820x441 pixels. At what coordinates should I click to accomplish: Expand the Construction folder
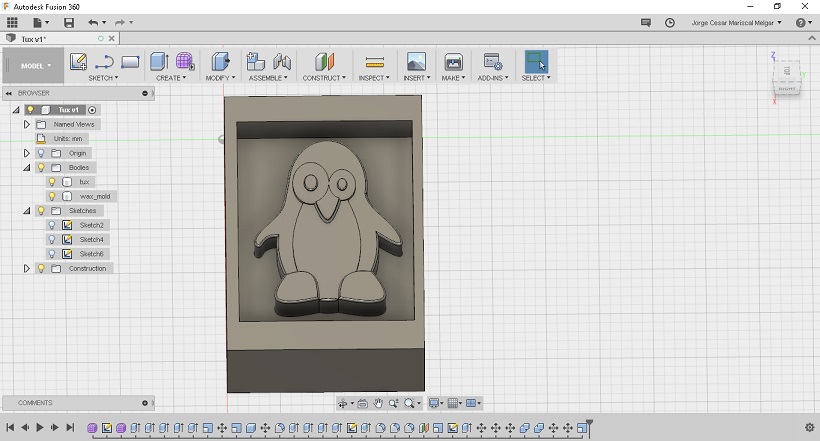(26, 268)
